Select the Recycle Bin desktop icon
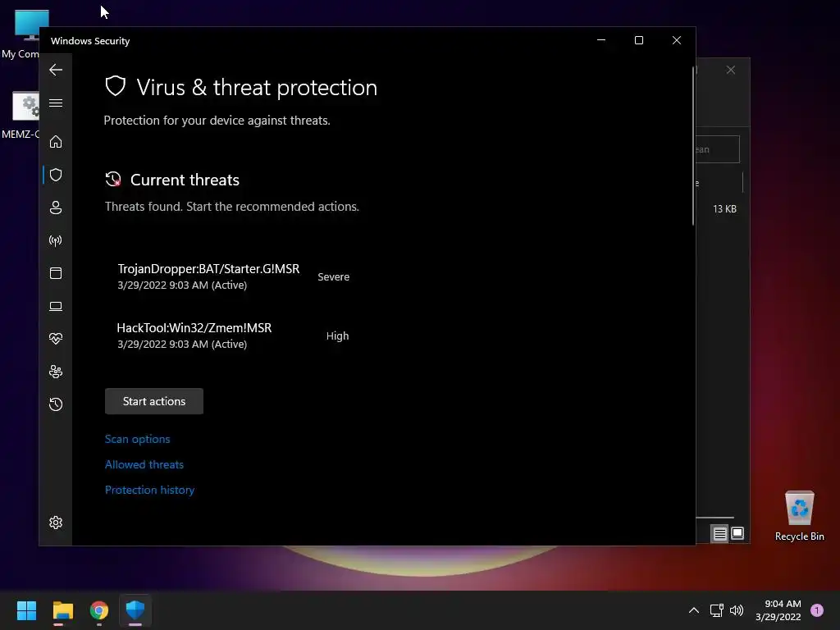The width and height of the screenshot is (840, 630). [799, 516]
